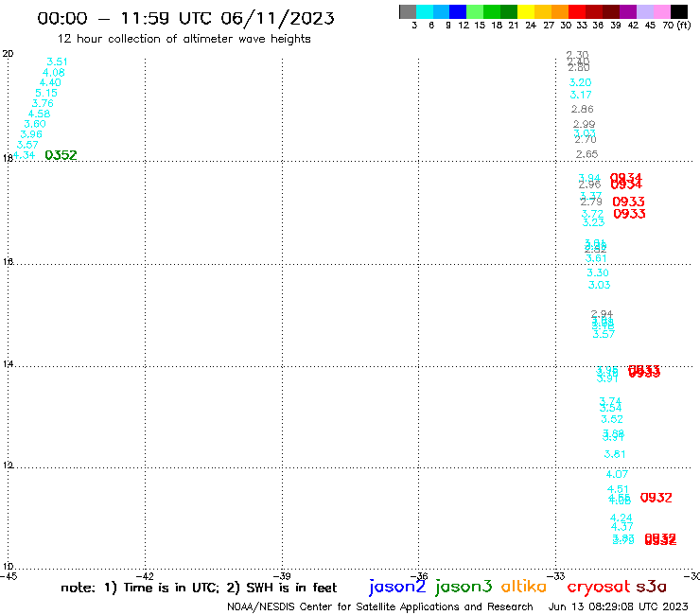
Task: Click the NOAA/NESDIS Center credit line
Action: [x=380, y=607]
